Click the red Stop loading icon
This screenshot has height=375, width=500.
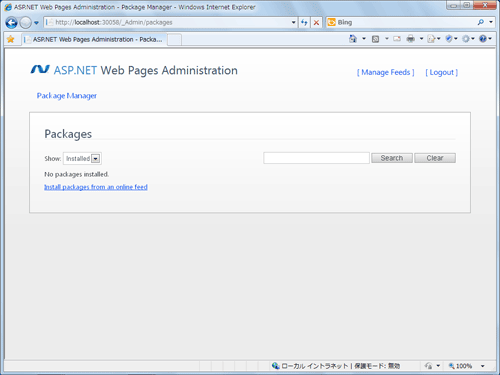(x=316, y=22)
